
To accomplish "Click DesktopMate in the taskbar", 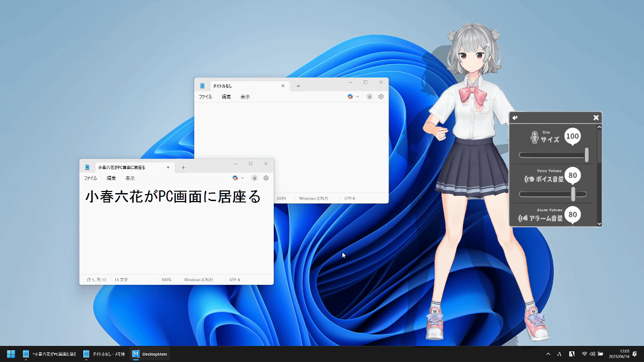I will pos(150,354).
